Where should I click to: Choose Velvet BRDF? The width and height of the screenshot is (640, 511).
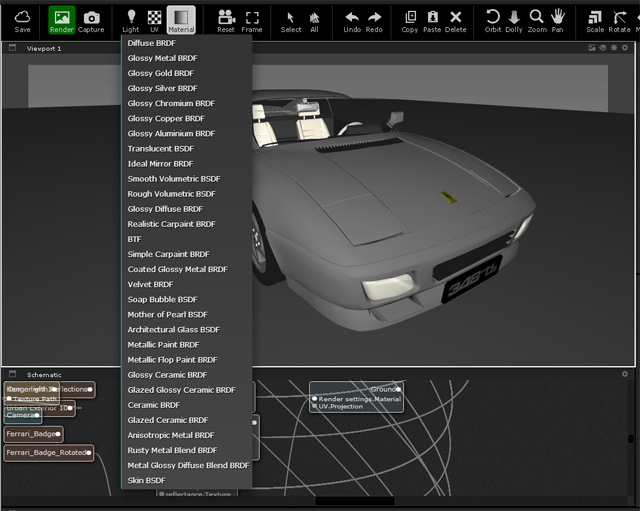point(187,284)
